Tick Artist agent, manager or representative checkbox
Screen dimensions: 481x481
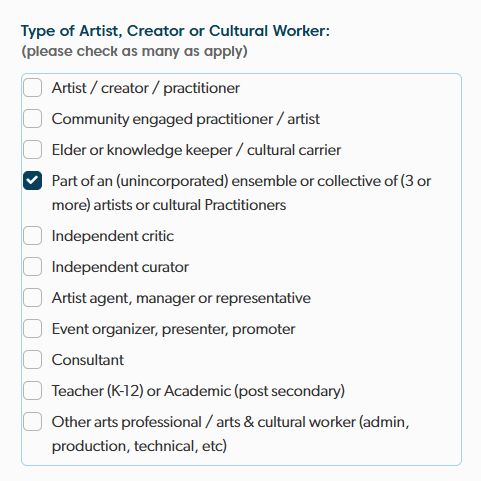(x=32, y=298)
